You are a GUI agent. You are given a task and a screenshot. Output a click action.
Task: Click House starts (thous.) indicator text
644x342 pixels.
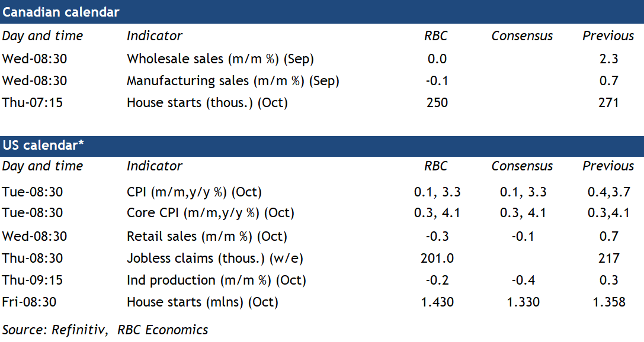(x=207, y=103)
